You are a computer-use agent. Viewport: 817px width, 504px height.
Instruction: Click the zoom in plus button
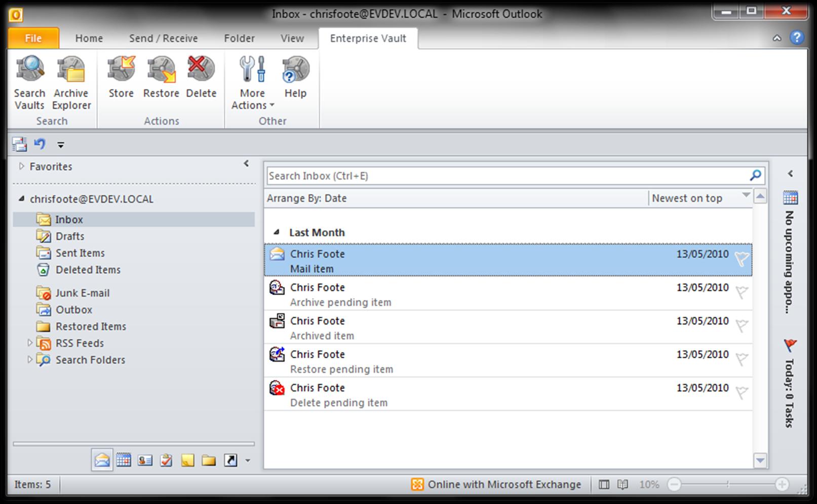click(782, 485)
